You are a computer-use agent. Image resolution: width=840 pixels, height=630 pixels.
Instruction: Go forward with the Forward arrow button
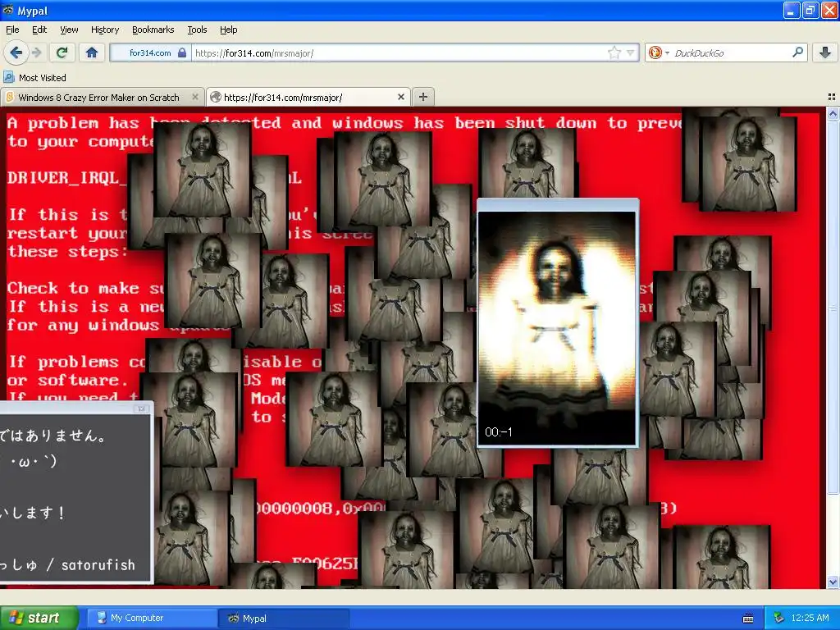click(36, 52)
